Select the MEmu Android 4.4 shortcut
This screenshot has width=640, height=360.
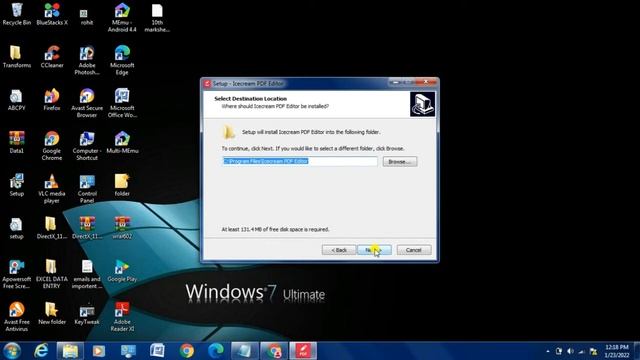coord(122,18)
